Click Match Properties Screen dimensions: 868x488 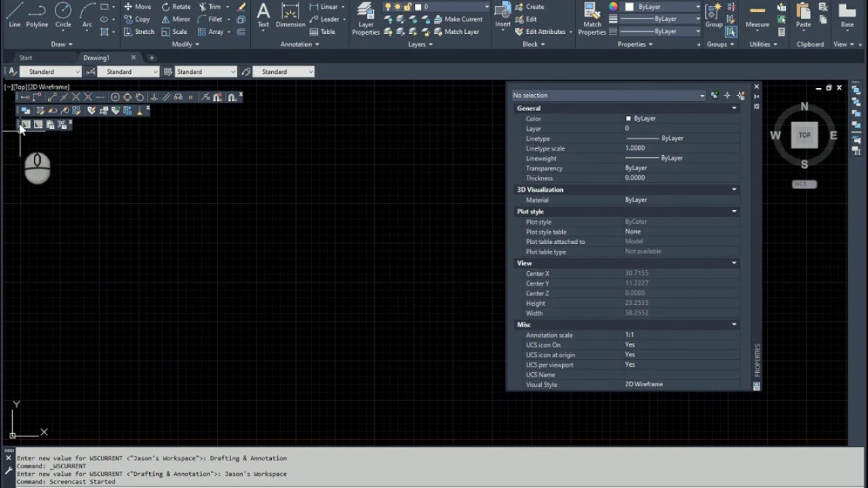click(x=592, y=19)
